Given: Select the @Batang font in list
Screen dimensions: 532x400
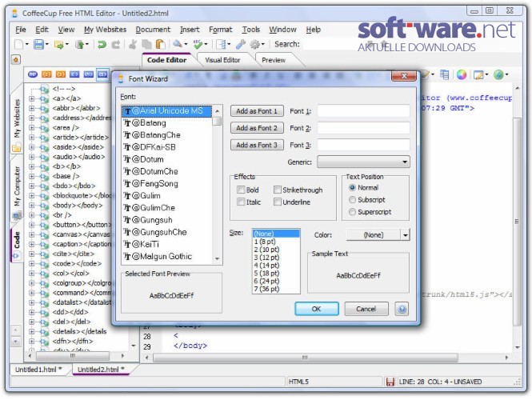Looking at the screenshot, I should 166,123.
